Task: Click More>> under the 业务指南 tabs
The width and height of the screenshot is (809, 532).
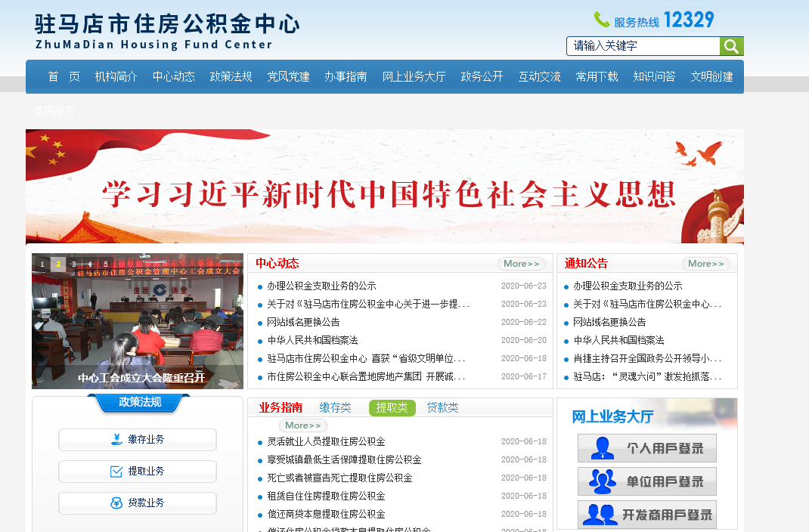Action: (303, 425)
